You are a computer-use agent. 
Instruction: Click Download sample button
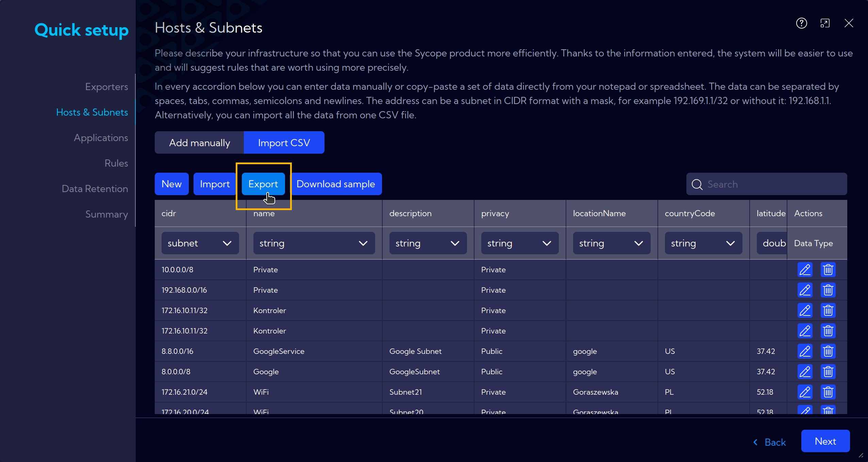click(336, 184)
